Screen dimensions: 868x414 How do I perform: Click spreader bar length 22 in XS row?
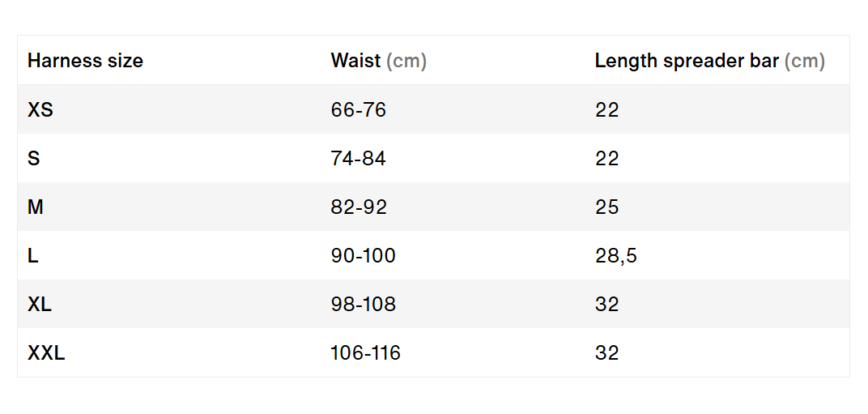[606, 109]
